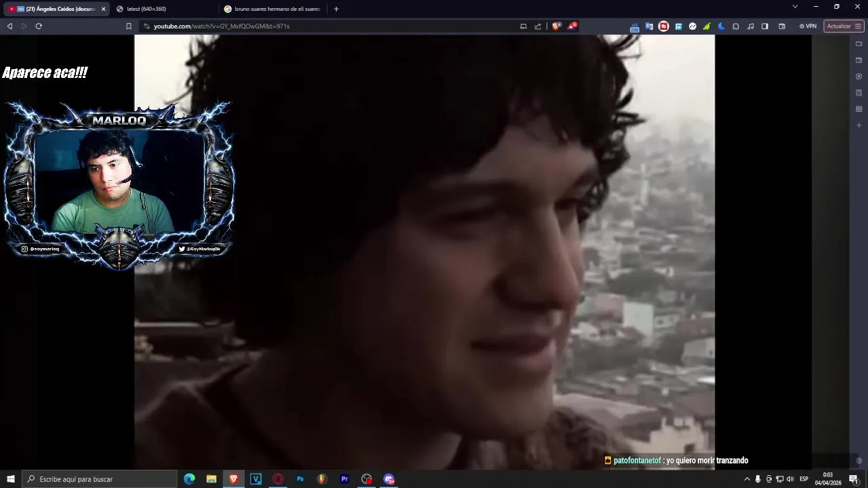Open FL Studio from the taskbar

coord(322,479)
